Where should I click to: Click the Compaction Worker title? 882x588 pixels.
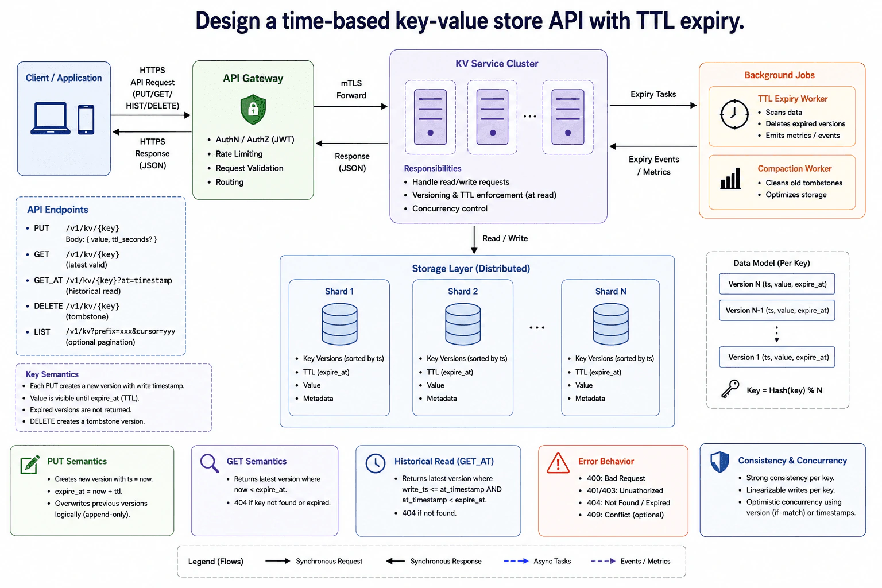tap(794, 169)
